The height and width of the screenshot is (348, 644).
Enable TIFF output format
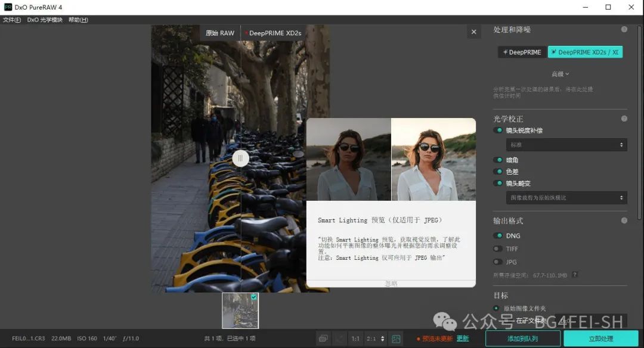pos(498,248)
